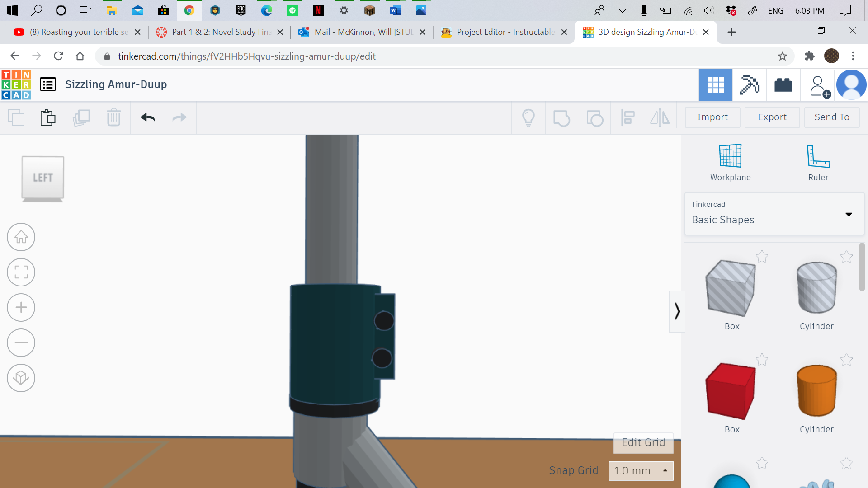This screenshot has width=868, height=488.
Task: Click the Export button
Action: [x=772, y=117]
